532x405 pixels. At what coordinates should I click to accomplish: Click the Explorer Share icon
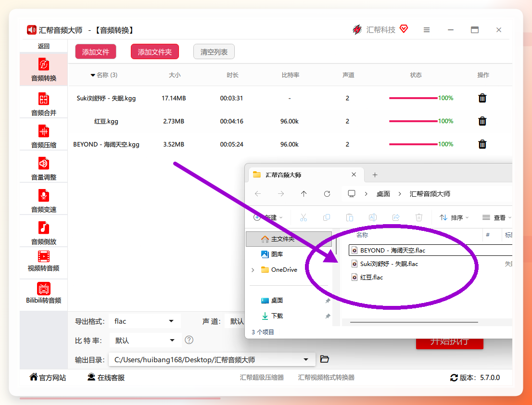click(x=395, y=217)
